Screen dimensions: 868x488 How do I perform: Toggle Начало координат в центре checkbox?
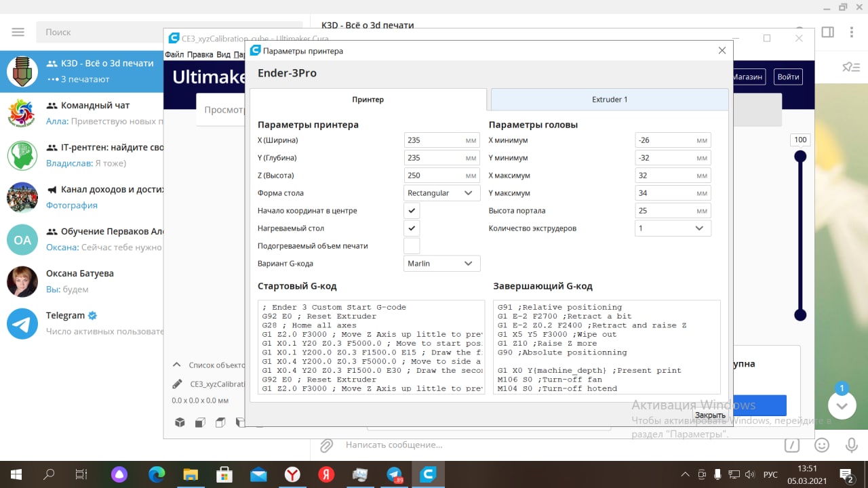coord(412,211)
